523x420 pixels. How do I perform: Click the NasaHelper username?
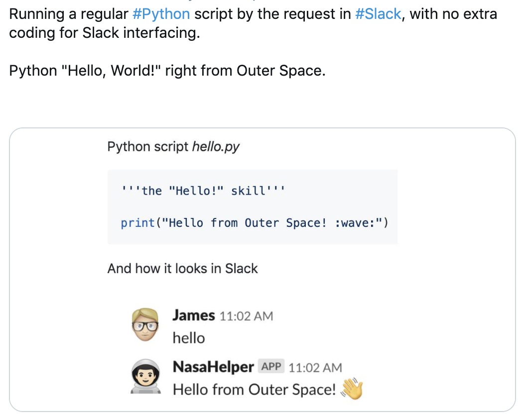[x=214, y=367]
